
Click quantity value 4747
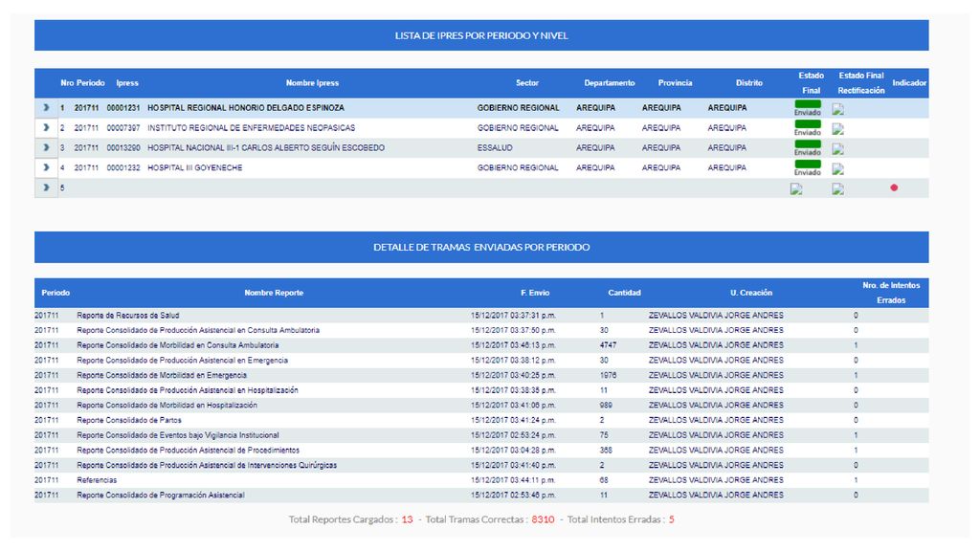[608, 344]
